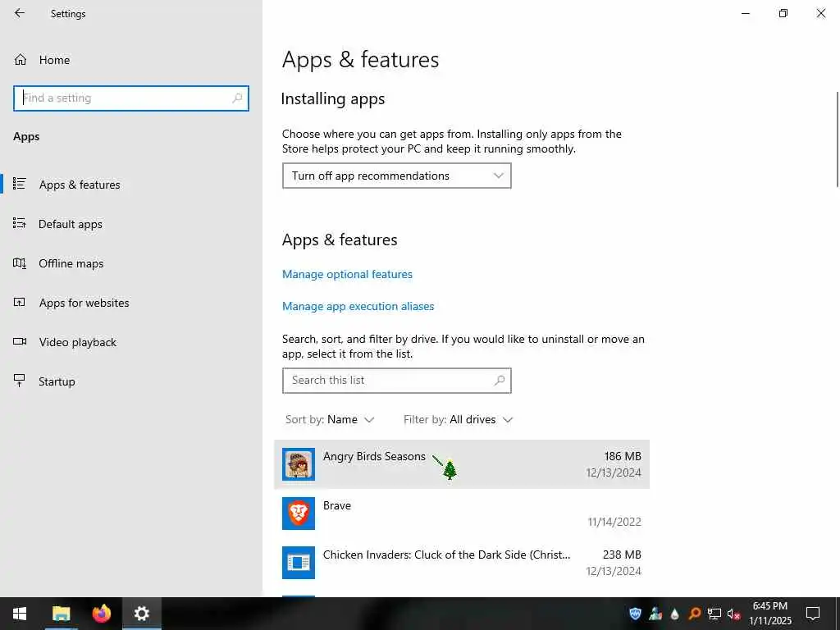Click the Angry Birds Seasons app icon
This screenshot has width=840, height=630.
[299, 464]
